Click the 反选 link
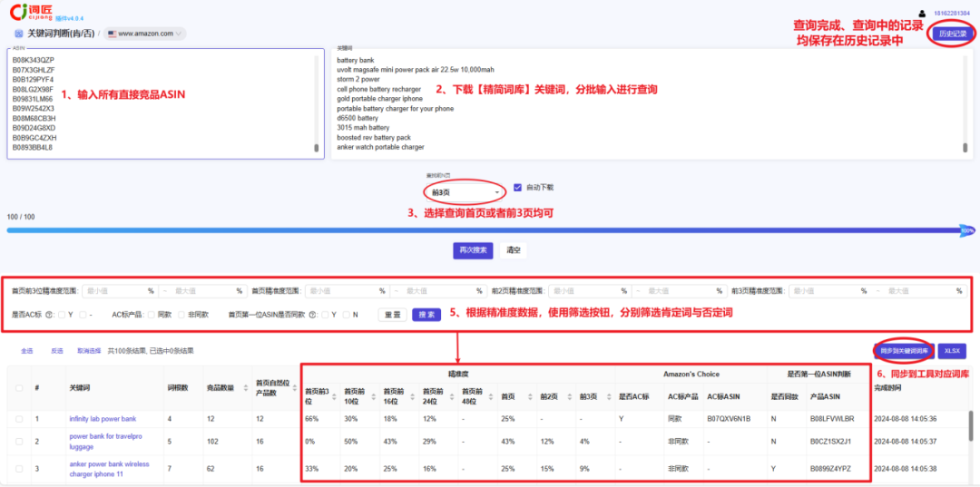This screenshot has width=980, height=487. click(57, 351)
